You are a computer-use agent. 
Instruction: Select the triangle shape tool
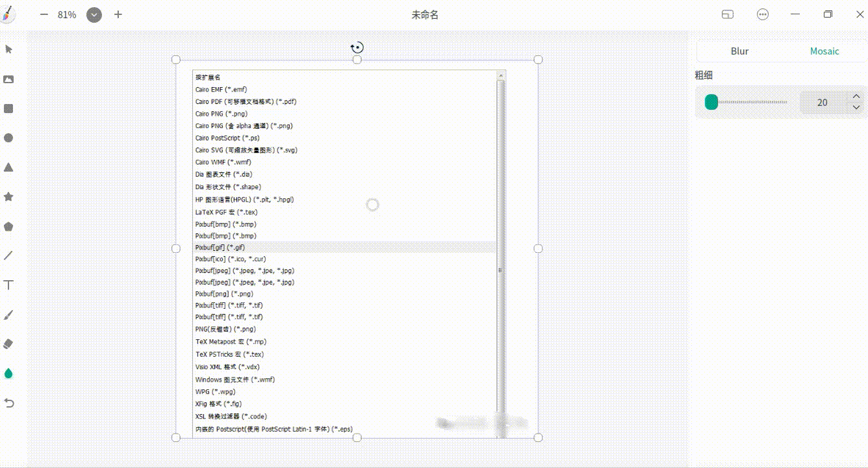pos(9,167)
